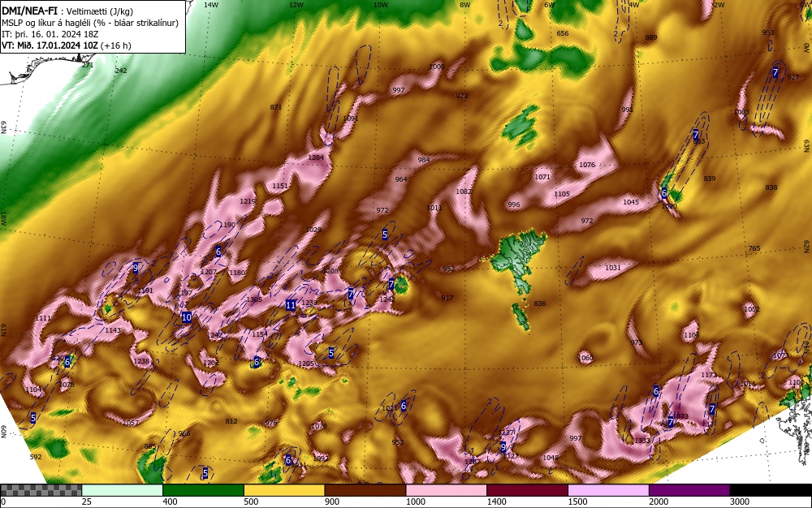Pick the pink 1000–1400 legend swatch
The height and width of the screenshot is (508, 812).
pos(447,490)
